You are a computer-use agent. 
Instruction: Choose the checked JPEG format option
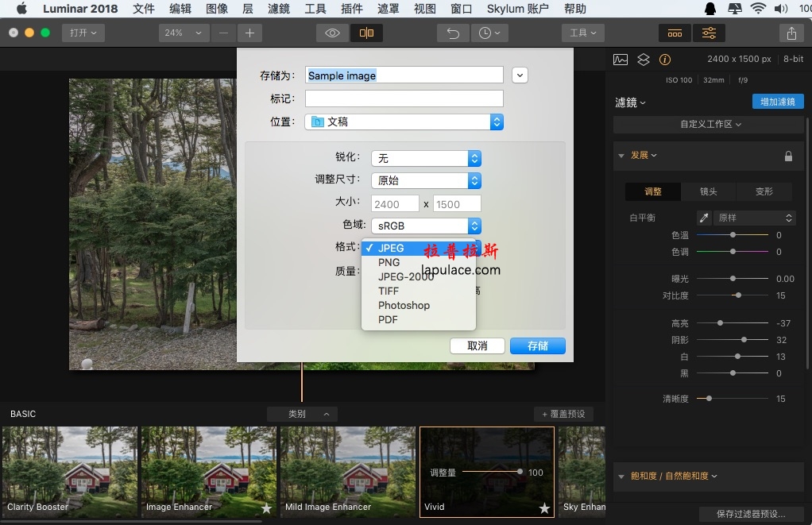(419, 248)
